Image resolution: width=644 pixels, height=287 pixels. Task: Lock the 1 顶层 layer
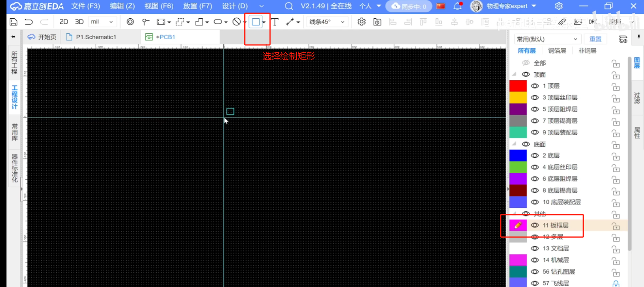coord(616,87)
